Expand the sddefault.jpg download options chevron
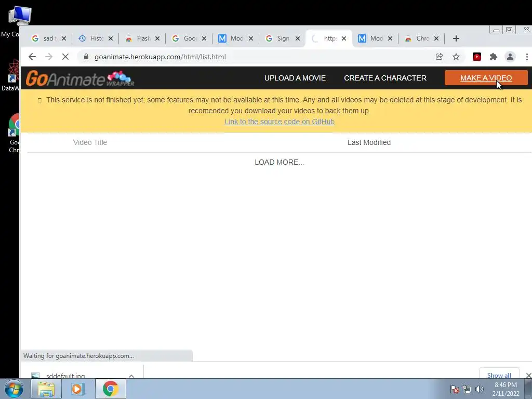This screenshot has height=399, width=532. tap(131, 376)
